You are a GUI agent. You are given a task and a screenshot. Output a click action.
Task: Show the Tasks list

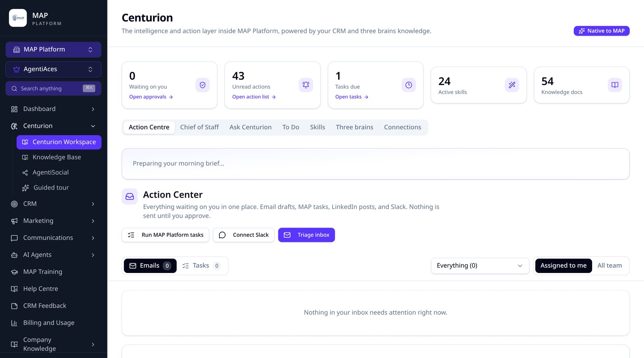click(202, 266)
